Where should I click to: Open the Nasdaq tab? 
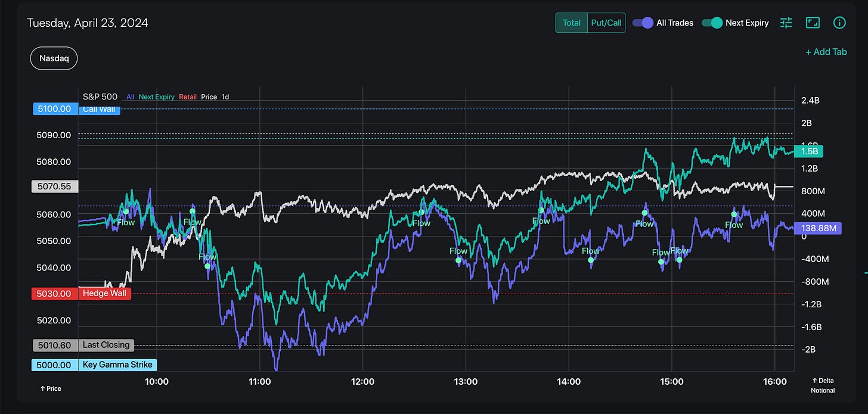pos(54,58)
